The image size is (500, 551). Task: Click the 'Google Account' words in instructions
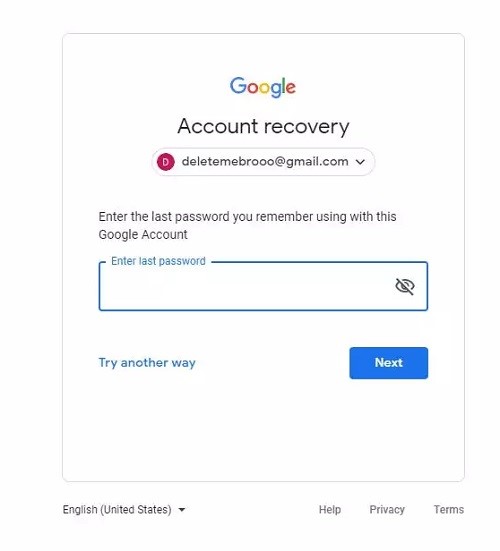click(143, 235)
